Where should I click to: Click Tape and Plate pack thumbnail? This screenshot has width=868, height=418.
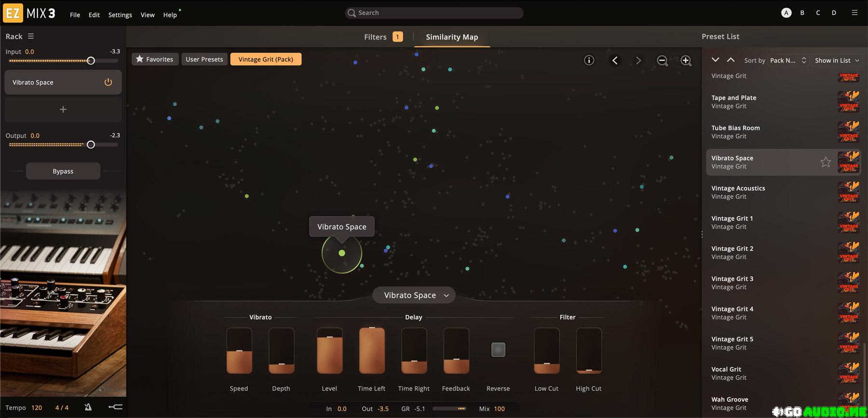coord(849,101)
